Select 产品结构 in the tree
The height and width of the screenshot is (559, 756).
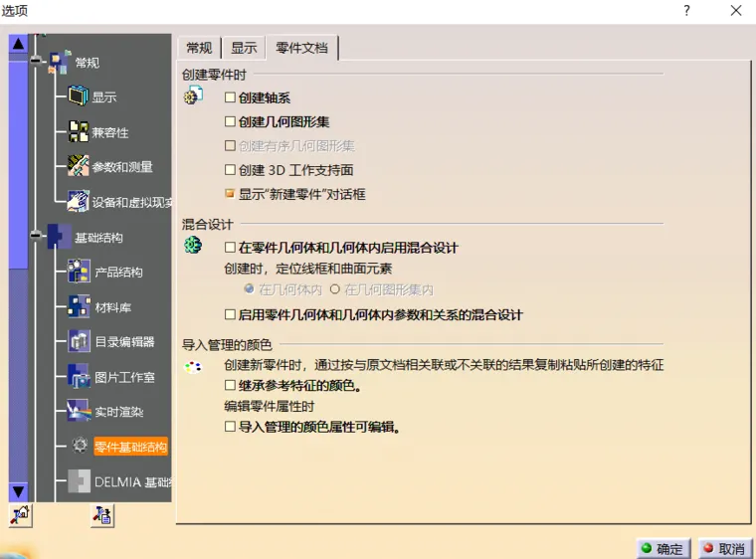click(x=118, y=272)
